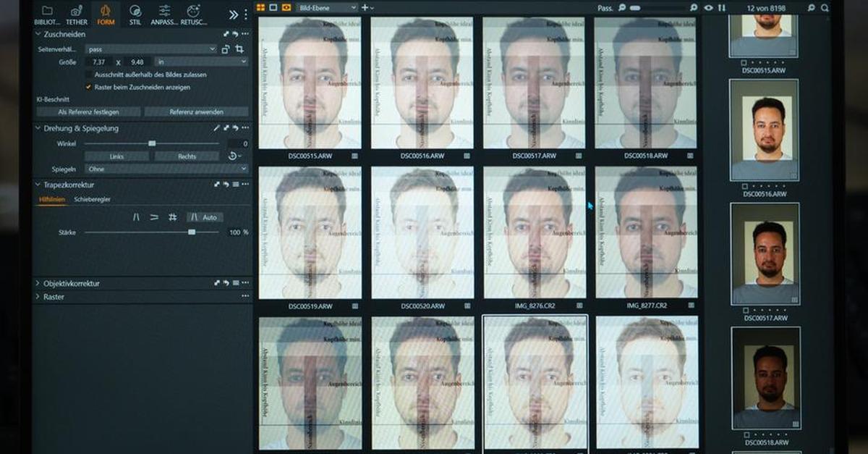The height and width of the screenshot is (454, 868).
Task: Open the Seitenverhältnis dropdown showing pass
Action: [x=150, y=49]
